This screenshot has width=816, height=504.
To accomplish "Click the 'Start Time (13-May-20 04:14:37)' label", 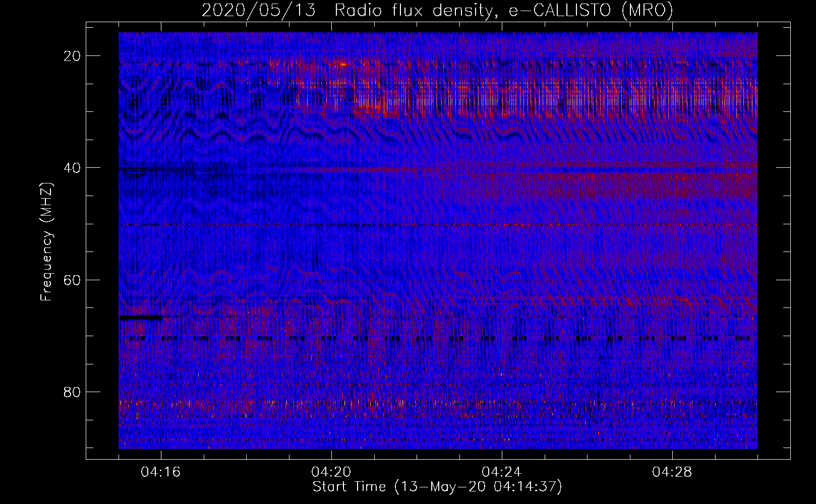I will tap(437, 487).
